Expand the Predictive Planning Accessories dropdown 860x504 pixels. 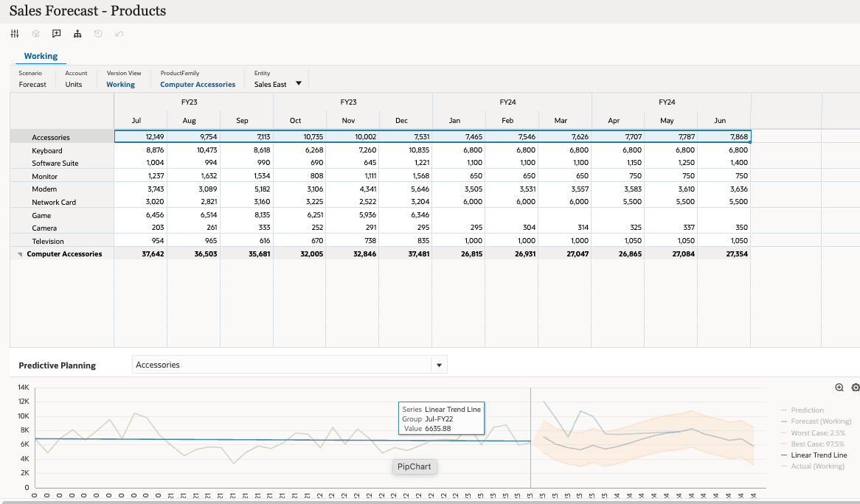point(439,365)
